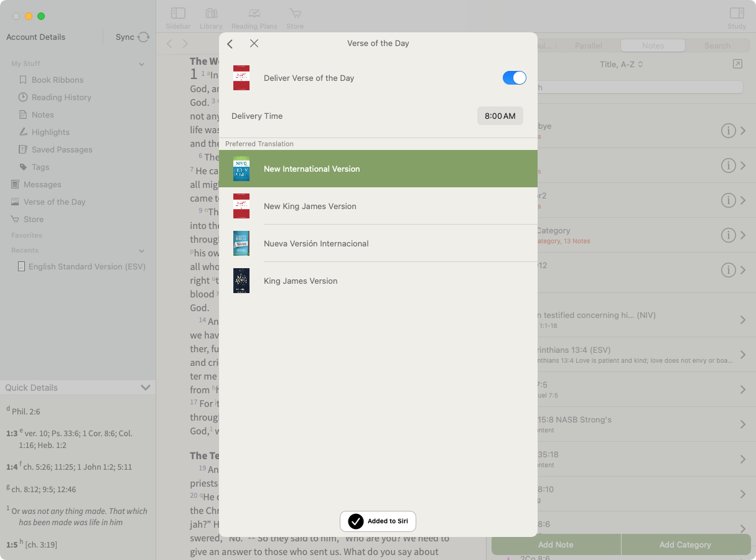Open English Standard Version (ESV) recent item
The width and height of the screenshot is (756, 560).
click(x=86, y=266)
